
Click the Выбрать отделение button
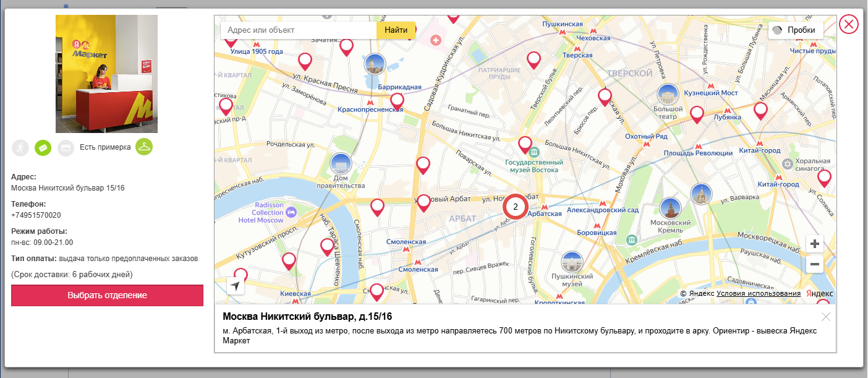[x=107, y=295]
